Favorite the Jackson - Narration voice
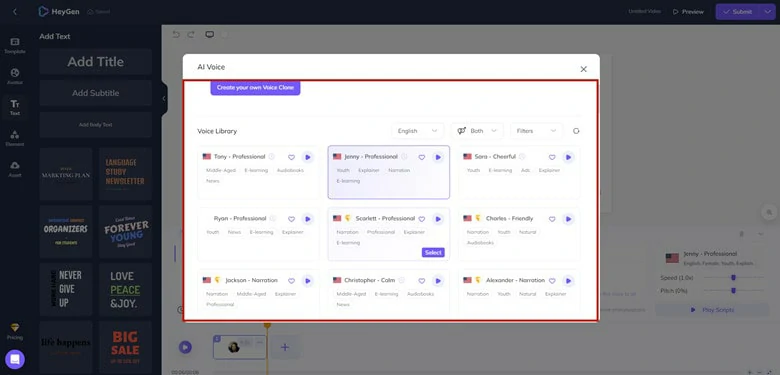This screenshot has height=375, width=780. coord(292,281)
